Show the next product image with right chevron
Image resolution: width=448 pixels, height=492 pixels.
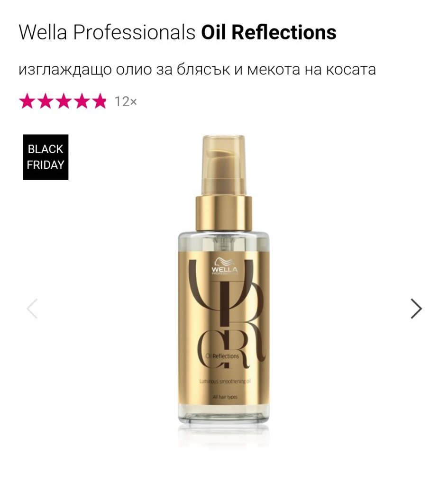click(x=416, y=309)
